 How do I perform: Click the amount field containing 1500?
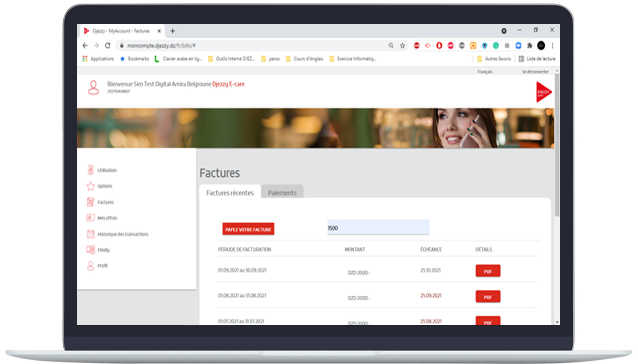[378, 228]
